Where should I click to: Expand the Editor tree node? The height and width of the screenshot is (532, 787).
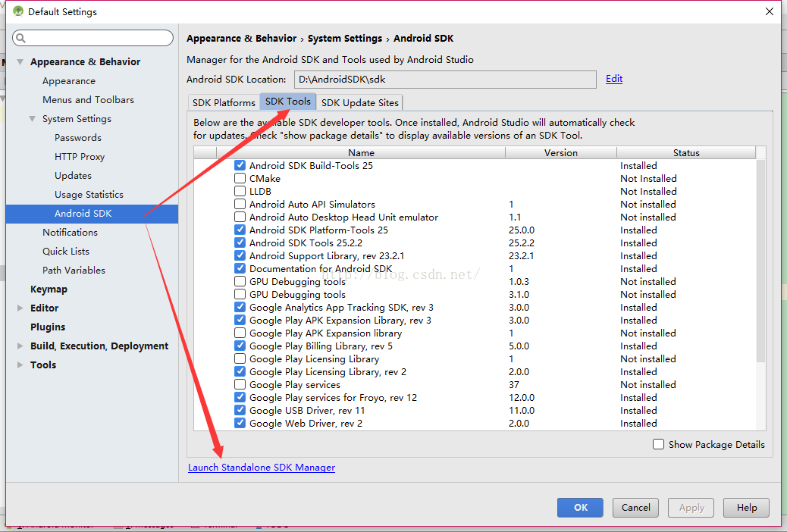[x=20, y=308]
